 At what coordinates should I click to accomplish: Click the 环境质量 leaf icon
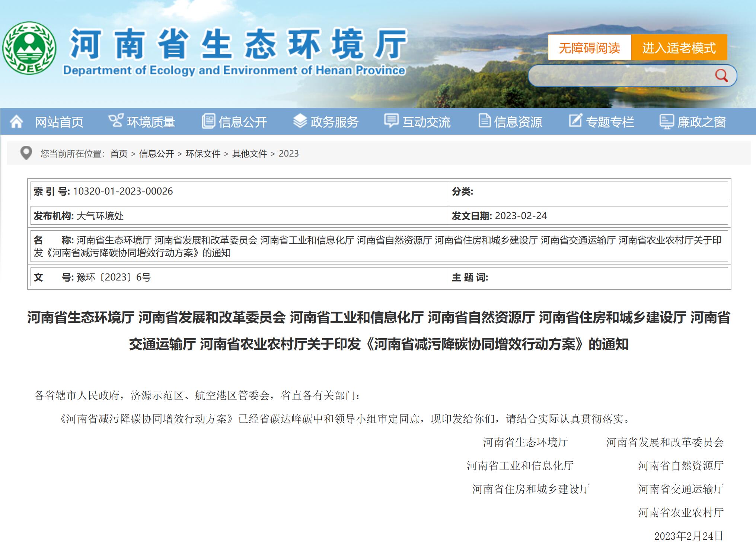point(115,121)
